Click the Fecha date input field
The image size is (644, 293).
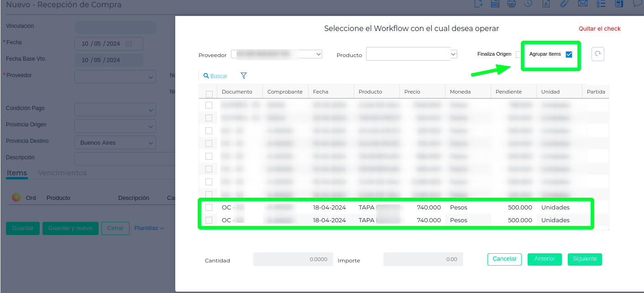coord(109,44)
